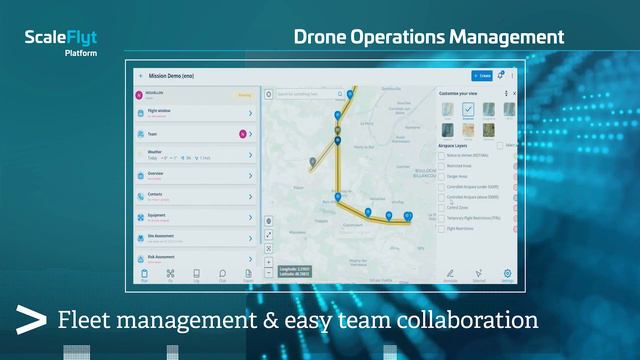
Task: Enable the Flight Restrictions layer checkbox
Action: [x=441, y=229]
